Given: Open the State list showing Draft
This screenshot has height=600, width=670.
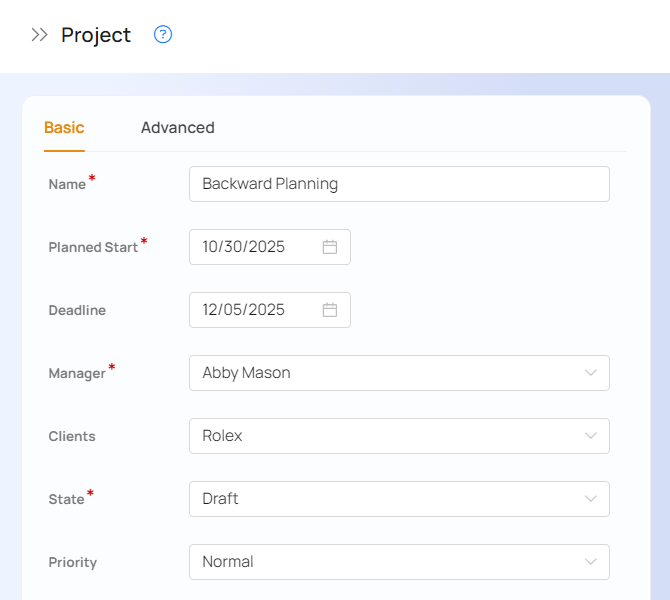Looking at the screenshot, I should [x=380, y=499].
